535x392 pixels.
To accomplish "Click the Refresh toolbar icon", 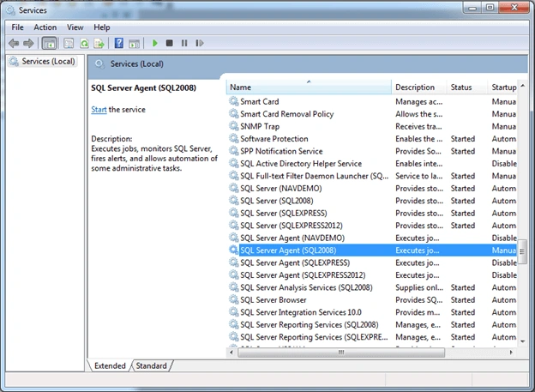I will click(x=84, y=44).
